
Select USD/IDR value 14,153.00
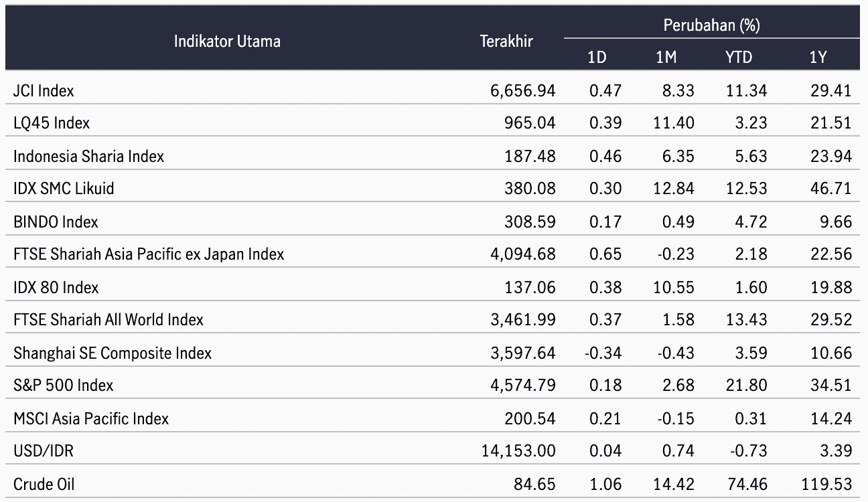(x=518, y=451)
